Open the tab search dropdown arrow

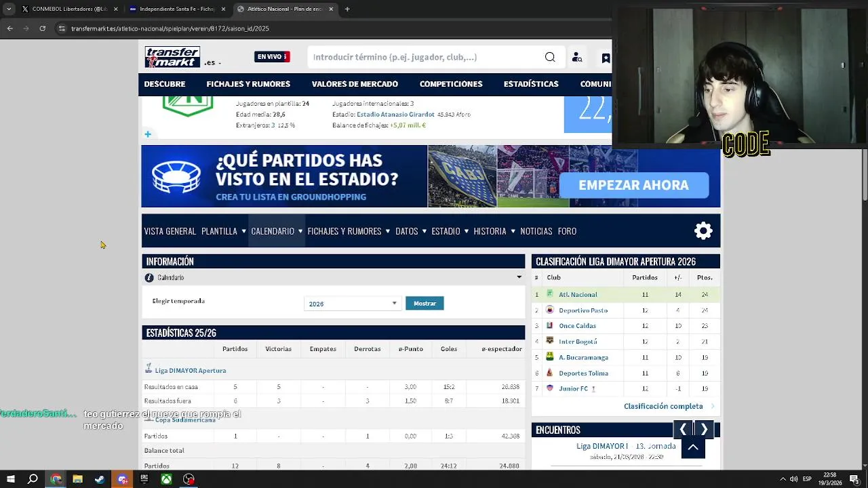[x=9, y=9]
